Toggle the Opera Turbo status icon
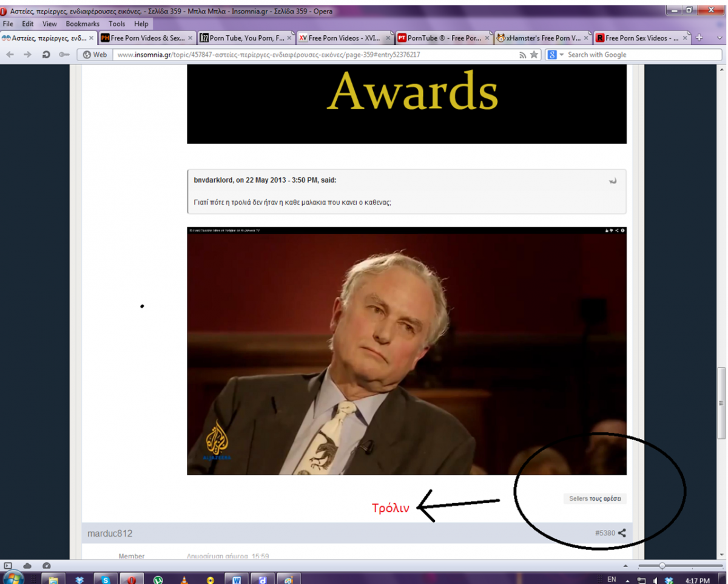 click(x=46, y=565)
